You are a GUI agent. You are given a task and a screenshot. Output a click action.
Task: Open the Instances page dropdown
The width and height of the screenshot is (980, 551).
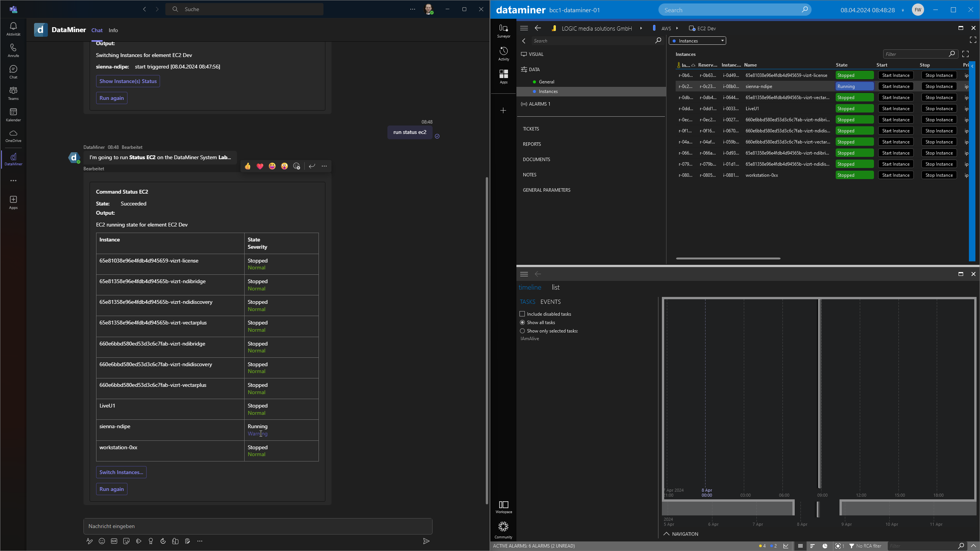coord(697,41)
